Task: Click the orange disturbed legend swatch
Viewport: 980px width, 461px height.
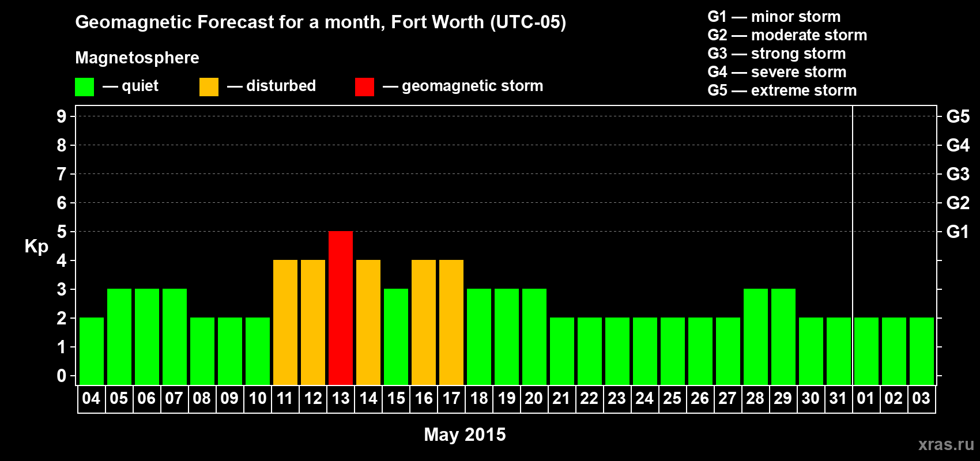Action: pos(209,87)
